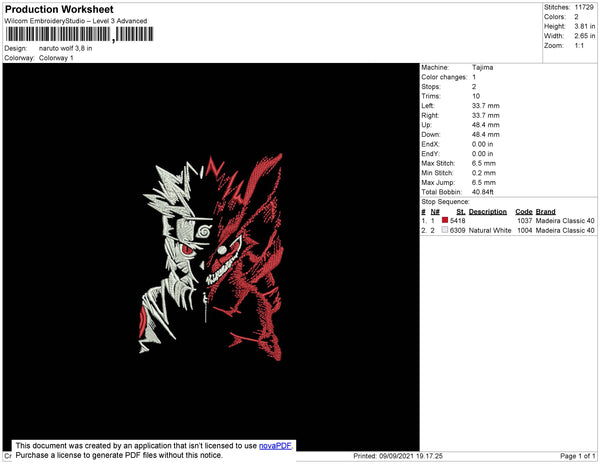Click the Up value 48.4 mm
600x464 pixels.
tap(486, 125)
